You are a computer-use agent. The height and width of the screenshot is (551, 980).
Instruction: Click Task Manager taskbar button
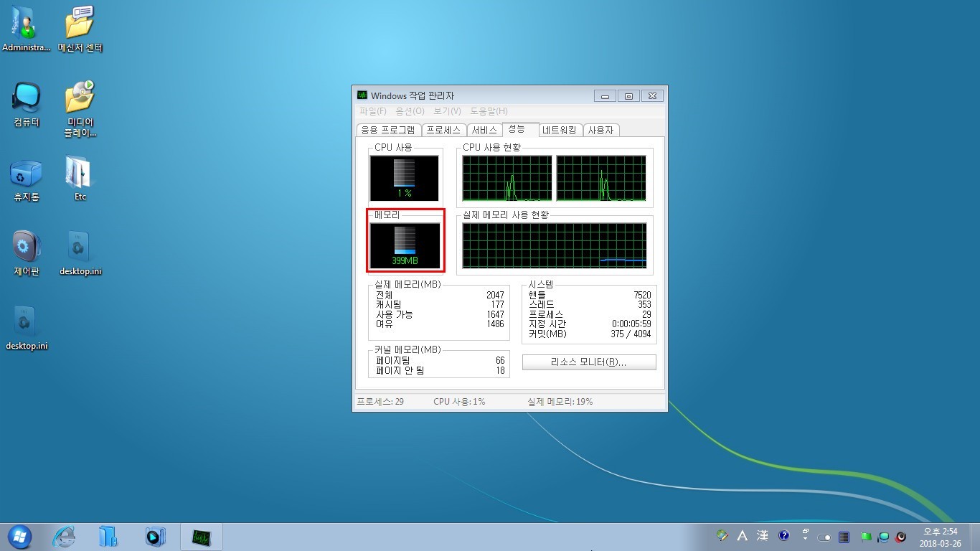coord(201,536)
